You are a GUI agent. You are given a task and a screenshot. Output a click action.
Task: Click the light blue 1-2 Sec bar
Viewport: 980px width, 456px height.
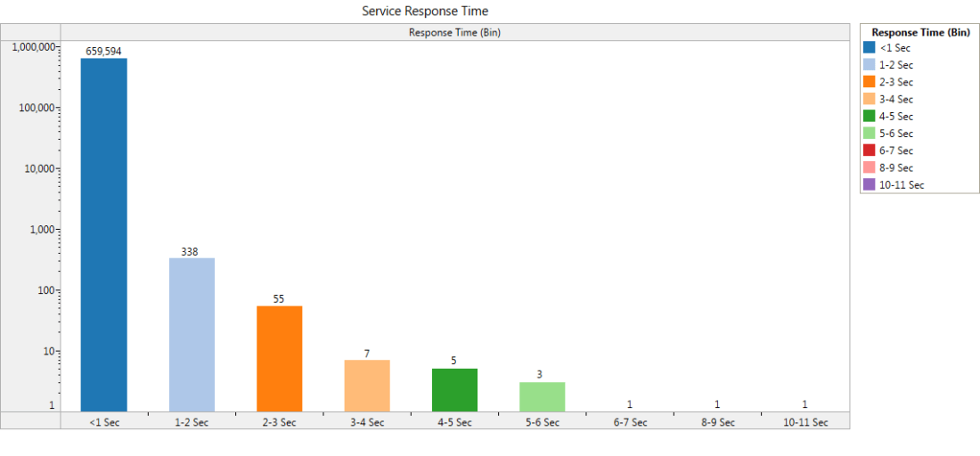(192, 334)
